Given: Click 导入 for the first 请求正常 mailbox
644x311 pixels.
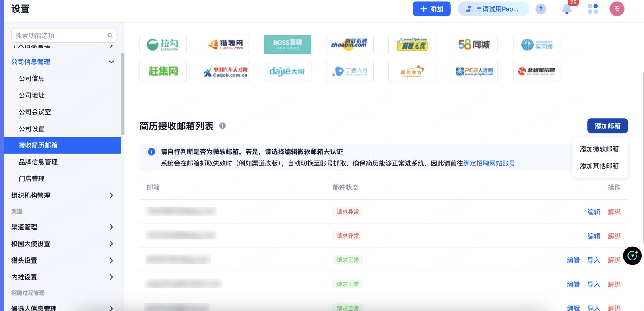Looking at the screenshot, I should pos(594,260).
